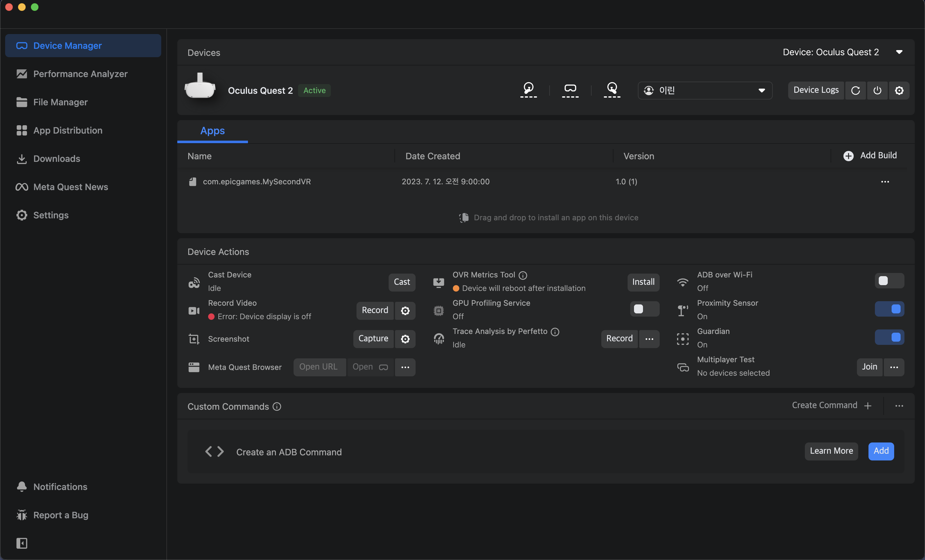Collapse the sidebar panel icon
Viewport: 925px width, 560px height.
pyautogui.click(x=22, y=543)
